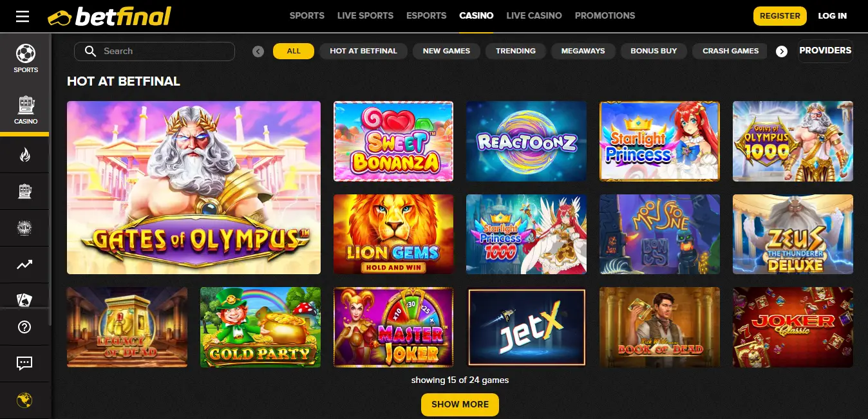Open the help question mark icon
The image size is (868, 419).
pos(24,327)
